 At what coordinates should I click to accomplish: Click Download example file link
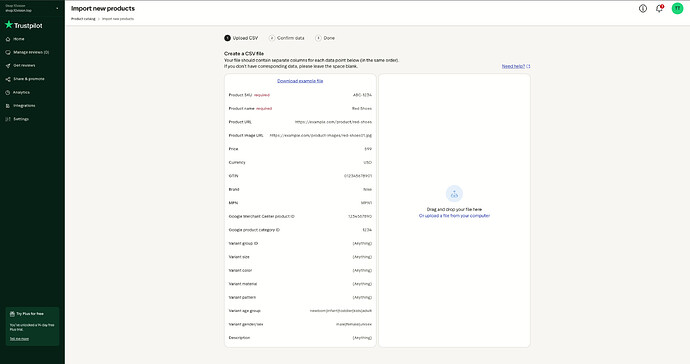[x=300, y=81]
